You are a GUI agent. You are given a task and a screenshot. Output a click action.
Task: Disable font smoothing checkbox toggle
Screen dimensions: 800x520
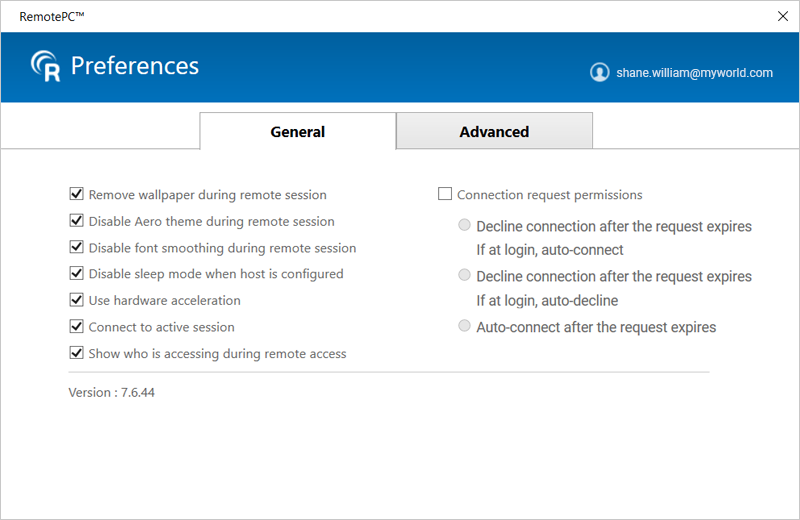click(76, 248)
